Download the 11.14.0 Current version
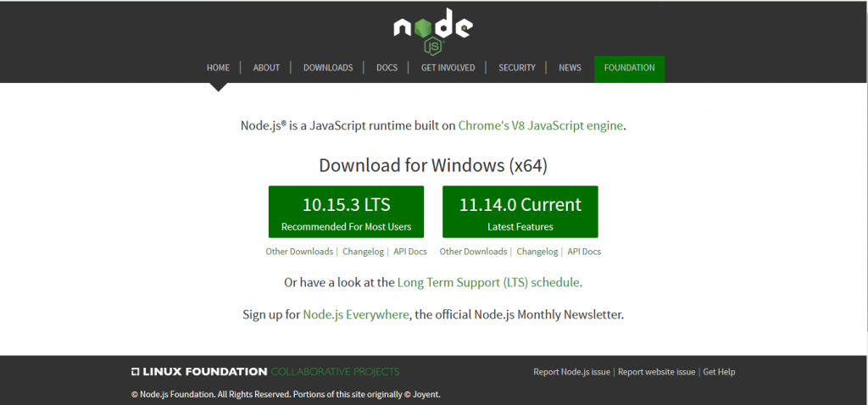The image size is (868, 405). click(520, 212)
